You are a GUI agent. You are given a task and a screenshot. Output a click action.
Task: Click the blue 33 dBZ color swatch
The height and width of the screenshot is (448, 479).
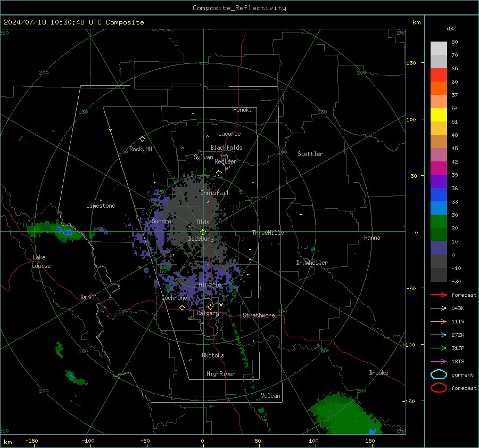tap(439, 195)
